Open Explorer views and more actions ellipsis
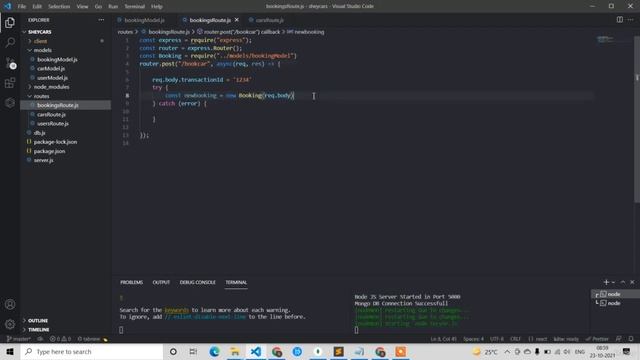This screenshot has width=640, height=360. point(101,20)
